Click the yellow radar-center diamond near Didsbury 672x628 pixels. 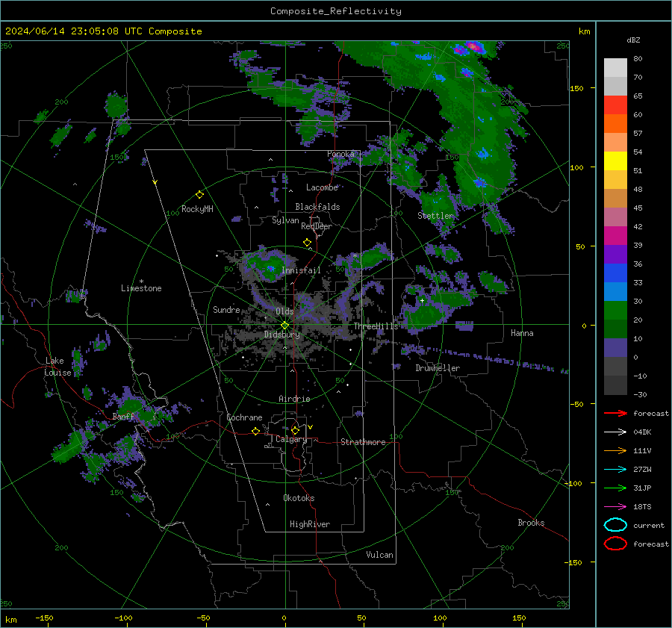point(285,326)
